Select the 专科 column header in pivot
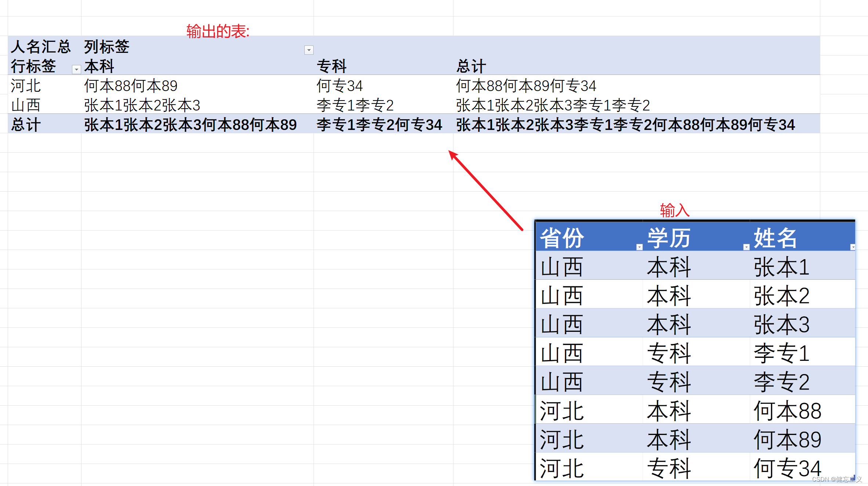The image size is (868, 486). tap(331, 66)
